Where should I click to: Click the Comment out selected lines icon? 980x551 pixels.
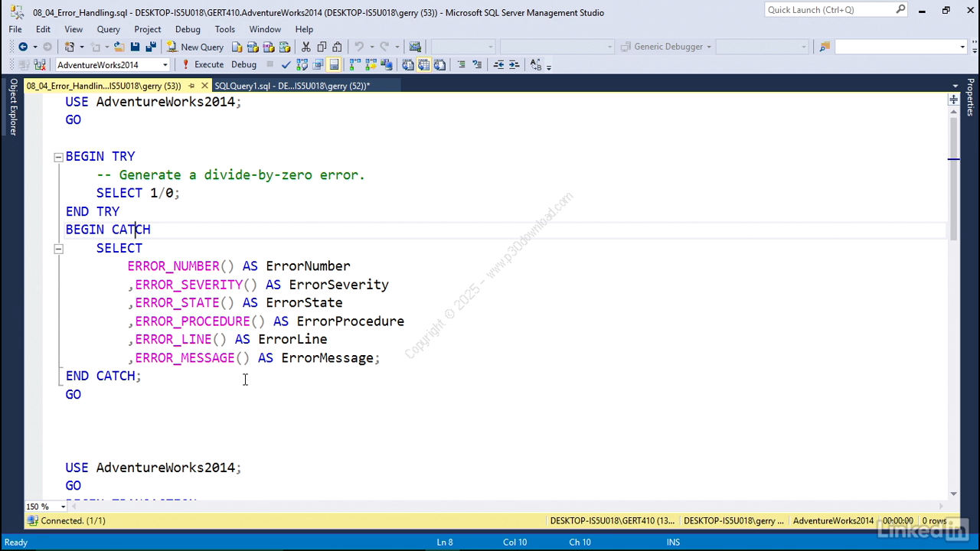coord(462,65)
